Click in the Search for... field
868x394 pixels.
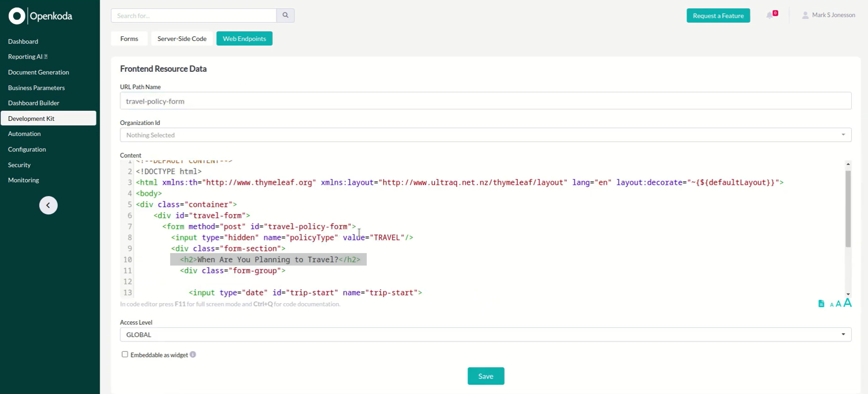click(x=194, y=15)
